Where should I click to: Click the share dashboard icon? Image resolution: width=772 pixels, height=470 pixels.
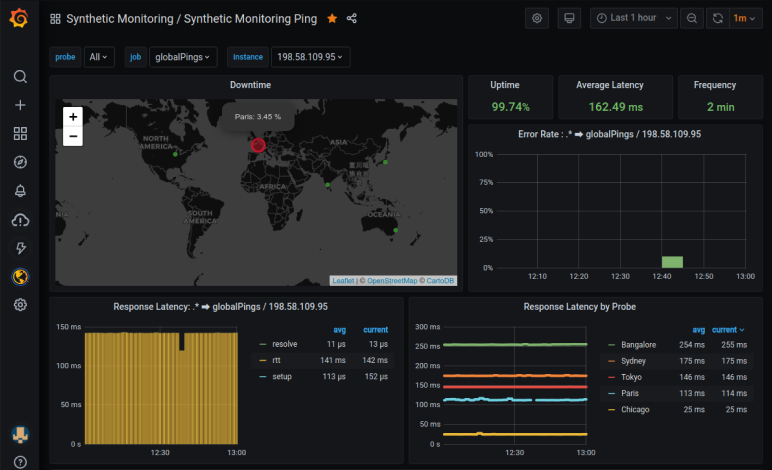(x=352, y=18)
